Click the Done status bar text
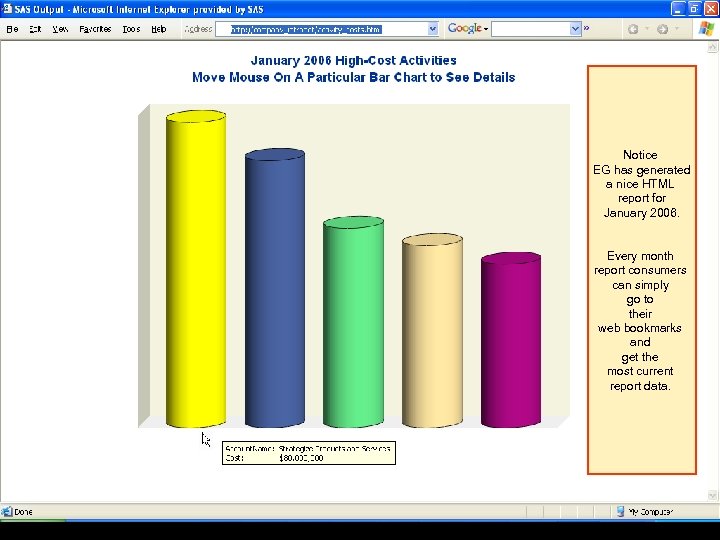This screenshot has width=720, height=540. click(x=23, y=512)
